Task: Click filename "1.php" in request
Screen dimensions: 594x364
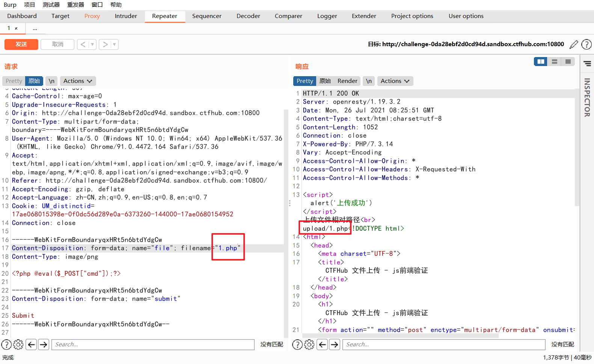Action: pos(228,248)
